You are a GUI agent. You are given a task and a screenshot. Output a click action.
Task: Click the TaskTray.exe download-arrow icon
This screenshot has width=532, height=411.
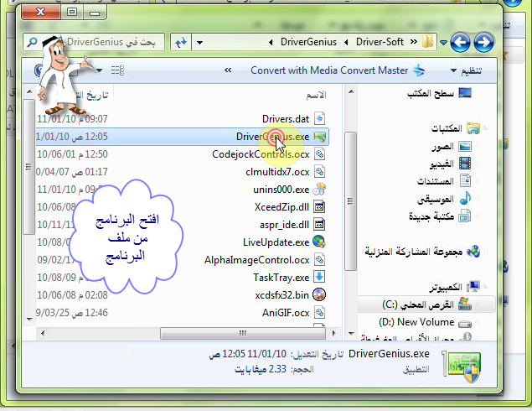319,277
